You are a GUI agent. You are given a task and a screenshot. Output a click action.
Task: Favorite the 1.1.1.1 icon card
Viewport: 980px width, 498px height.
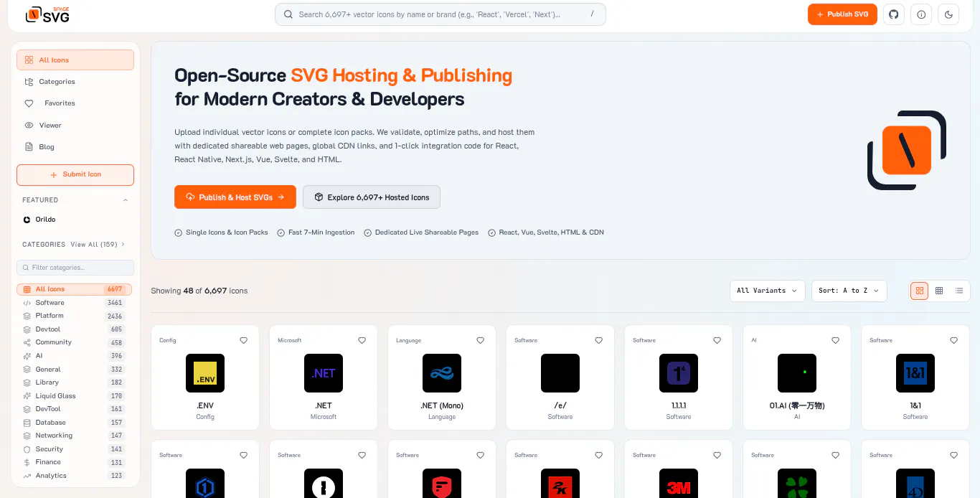pyautogui.click(x=717, y=340)
